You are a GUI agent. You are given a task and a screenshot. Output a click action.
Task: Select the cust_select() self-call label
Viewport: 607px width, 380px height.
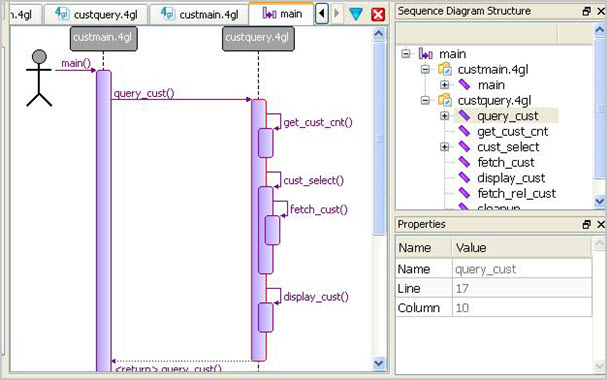click(x=314, y=180)
